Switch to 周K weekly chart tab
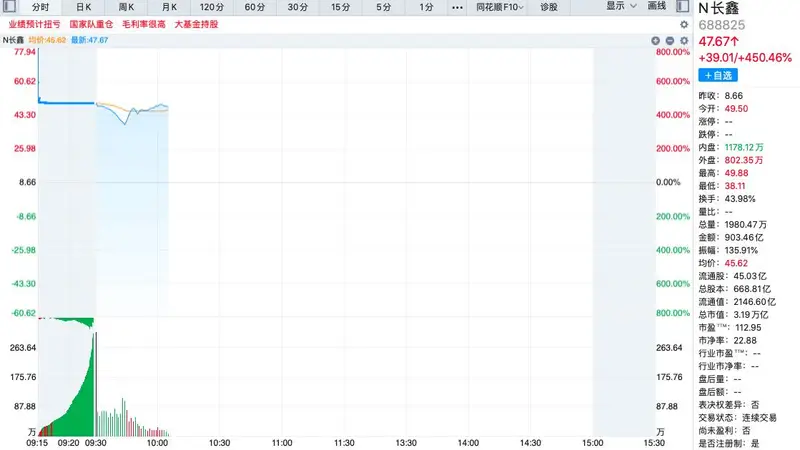The width and height of the screenshot is (800, 450). (x=127, y=7)
